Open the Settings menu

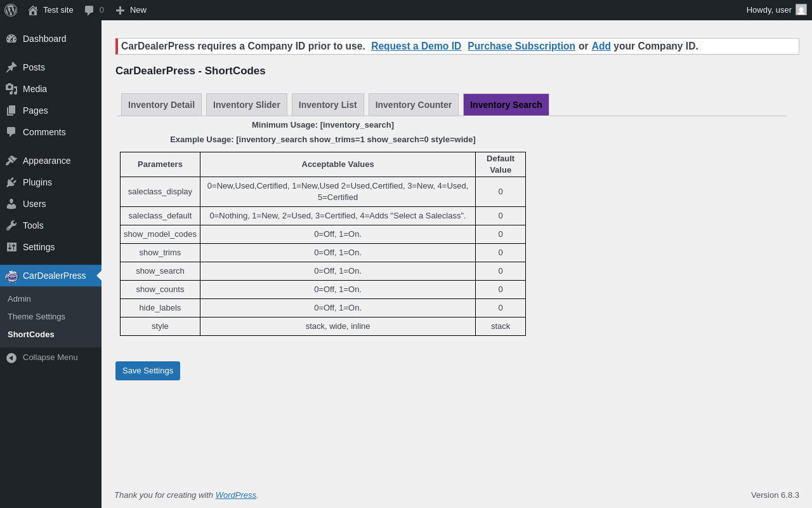coord(51,247)
